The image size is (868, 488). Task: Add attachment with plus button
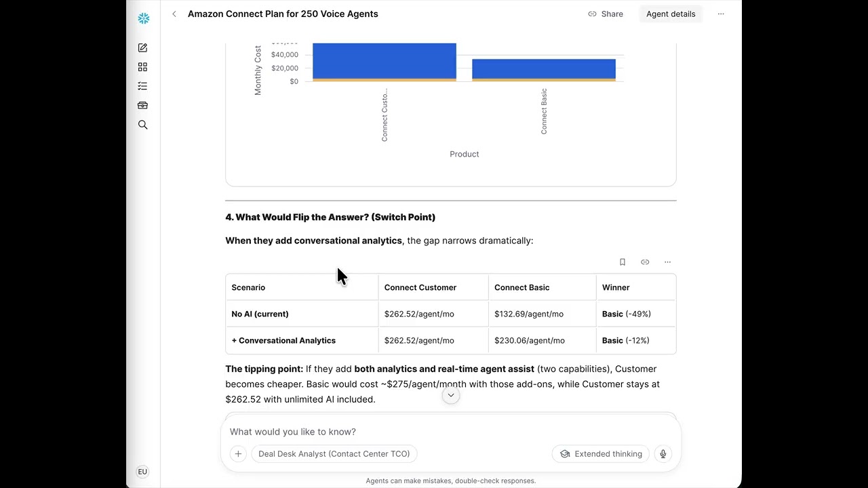(x=238, y=454)
